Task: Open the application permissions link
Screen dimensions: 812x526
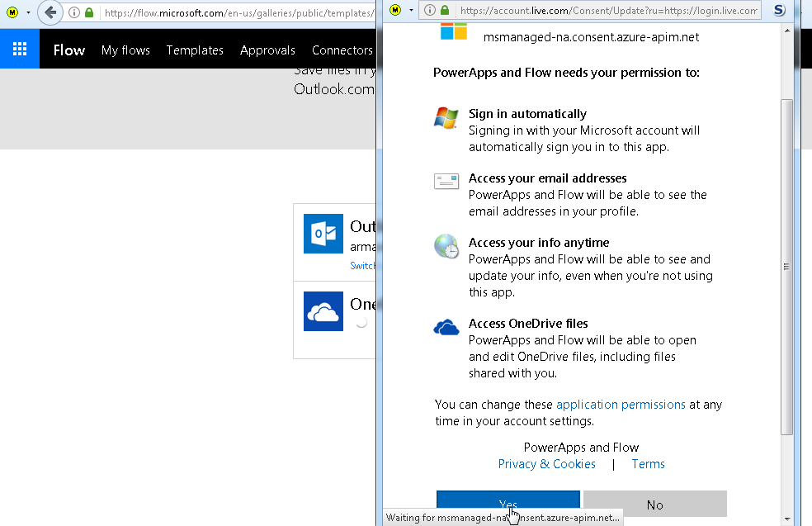Action: (621, 405)
